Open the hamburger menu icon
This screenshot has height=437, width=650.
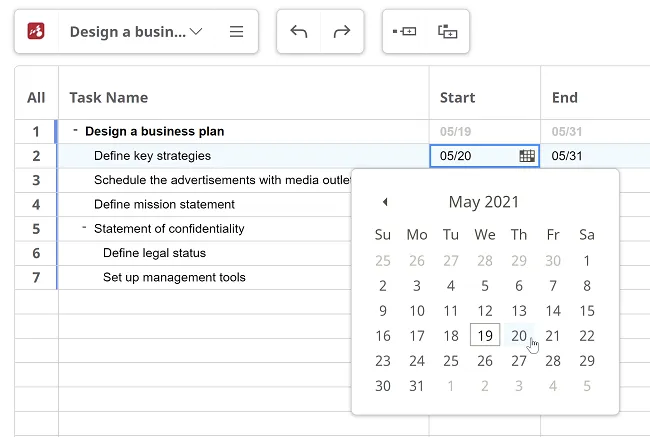[237, 32]
